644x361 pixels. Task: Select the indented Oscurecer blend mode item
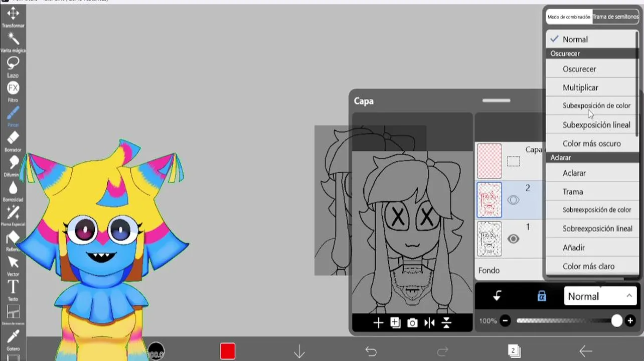click(591, 69)
